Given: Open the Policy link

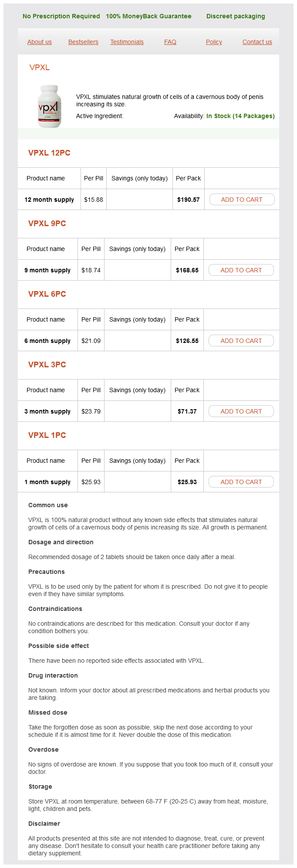Looking at the screenshot, I should [x=214, y=42].
